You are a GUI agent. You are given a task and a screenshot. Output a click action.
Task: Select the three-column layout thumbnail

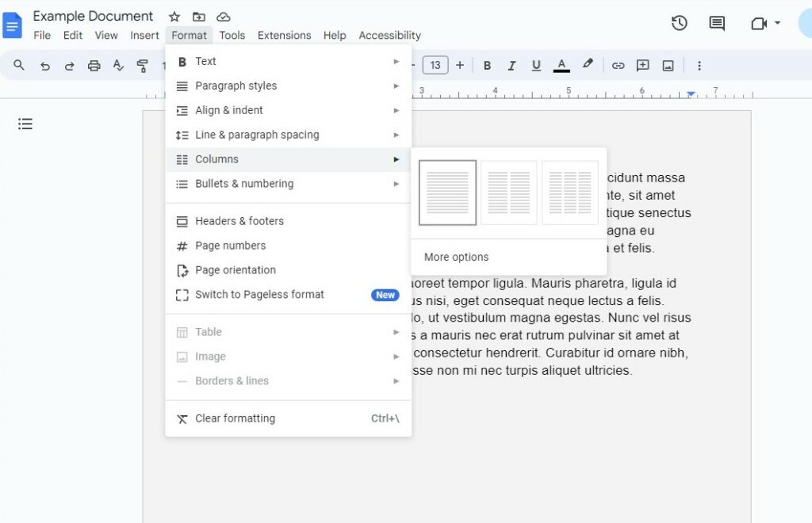click(x=569, y=193)
